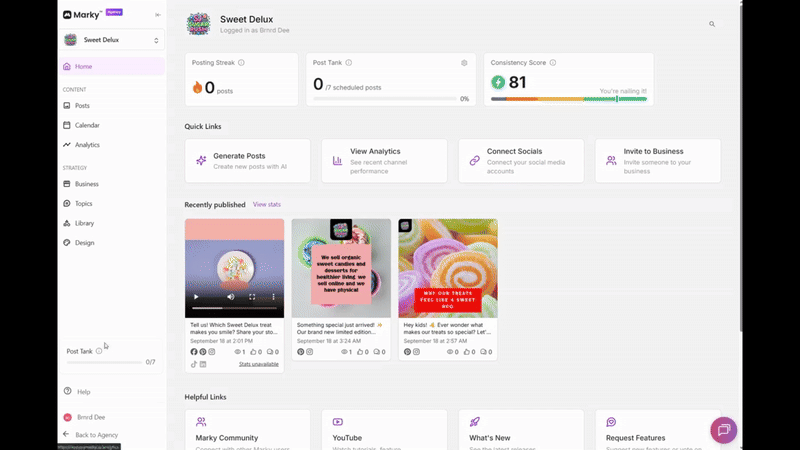The height and width of the screenshot is (450, 800).
Task: Show Posting Streak info tooltip icon
Action: (x=241, y=63)
